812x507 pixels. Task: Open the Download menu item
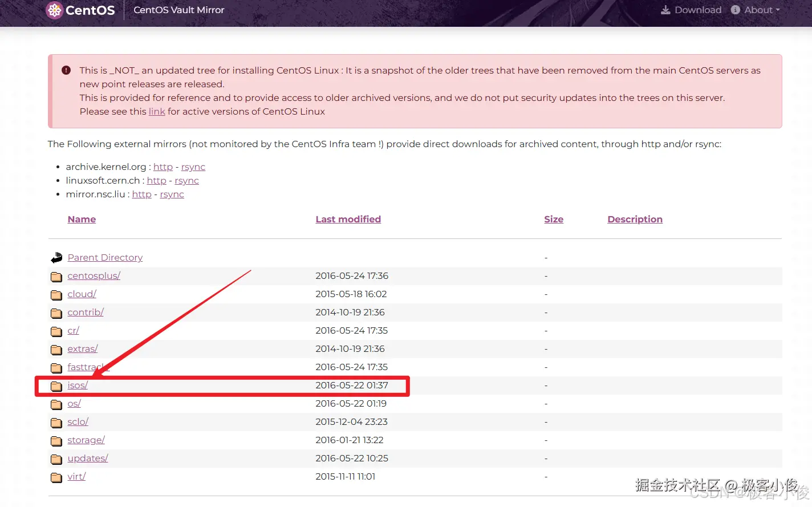point(691,10)
